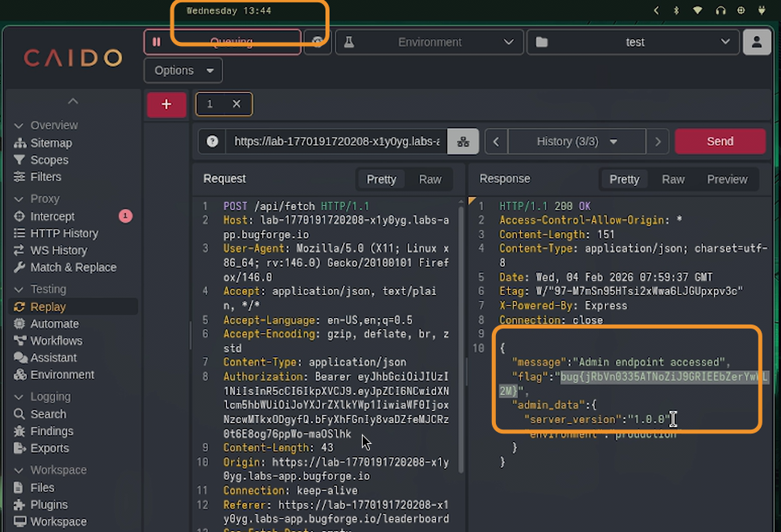The height and width of the screenshot is (532, 781).
Task: Click the Send button
Action: pyautogui.click(x=720, y=141)
